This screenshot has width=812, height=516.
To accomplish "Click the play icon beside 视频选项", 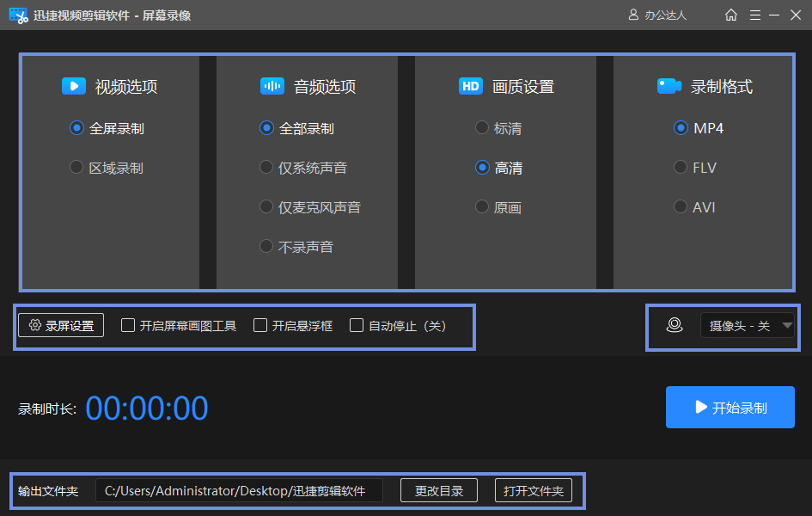I will click(73, 86).
